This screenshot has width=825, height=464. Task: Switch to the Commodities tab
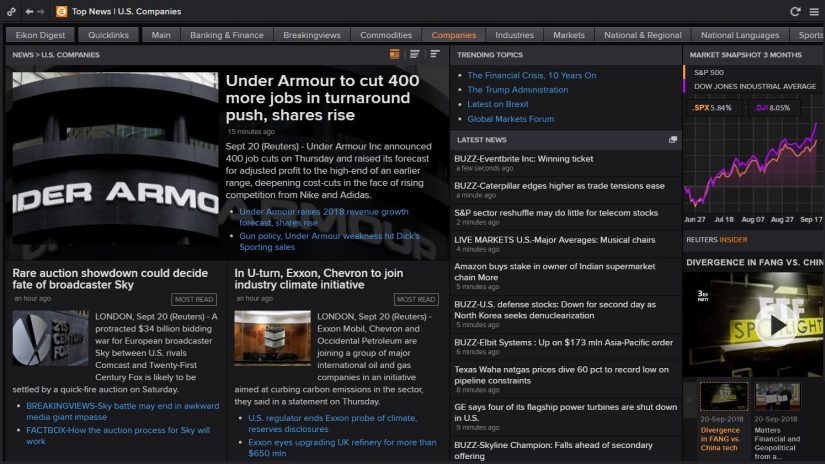point(386,35)
